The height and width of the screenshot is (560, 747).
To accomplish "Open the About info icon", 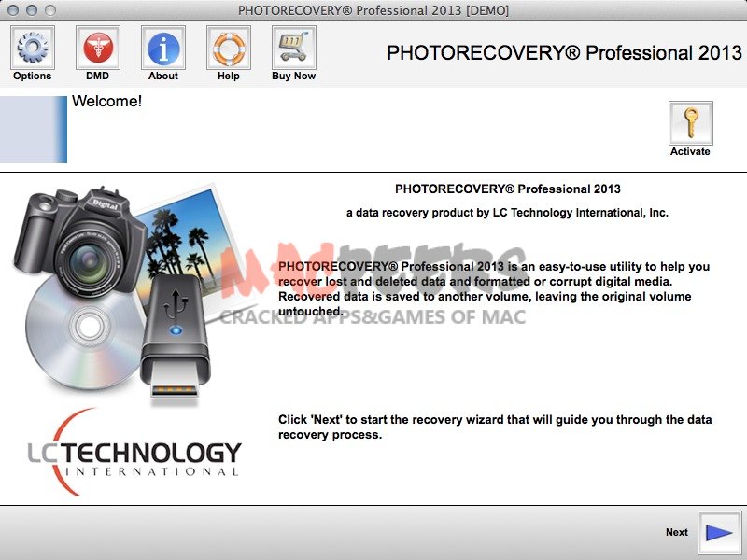I will [x=162, y=48].
